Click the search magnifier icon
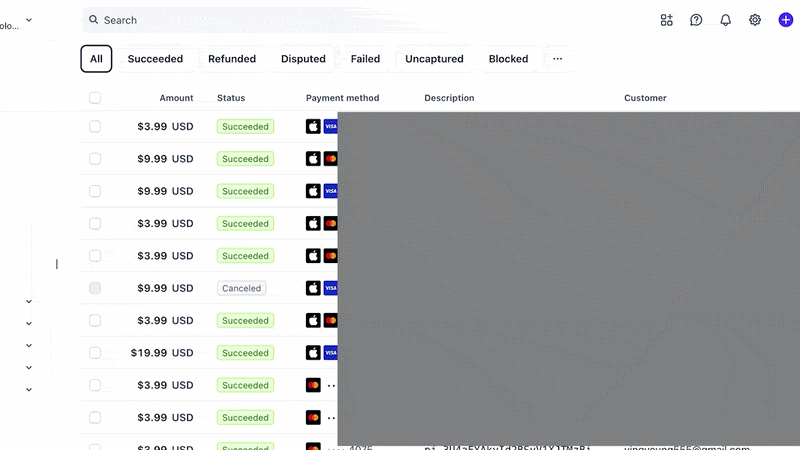The height and width of the screenshot is (450, 800). pyautogui.click(x=93, y=19)
